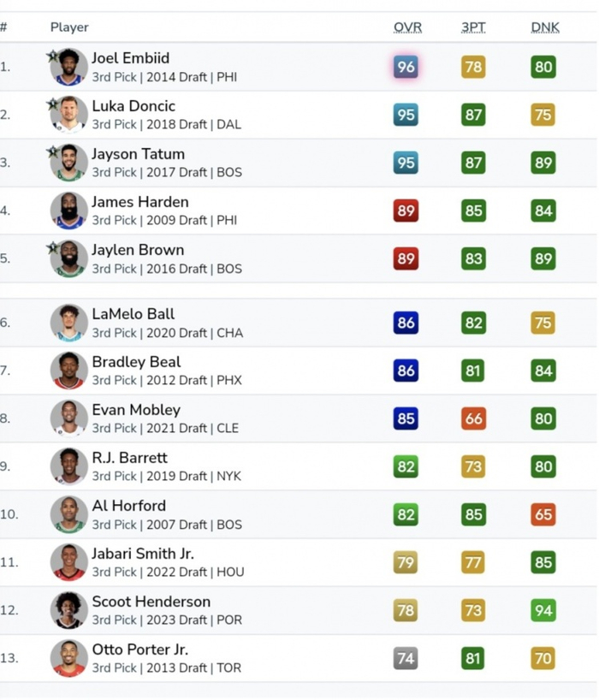Click Luka Doncic's avatar photo
The height and width of the screenshot is (700, 599).
click(x=70, y=116)
